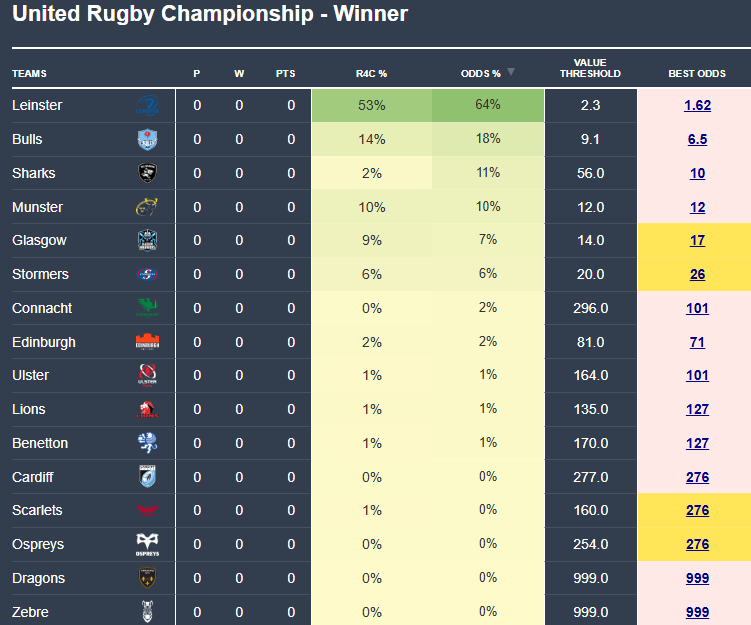This screenshot has height=625, width=751.
Task: Click the Stormers team logo icon
Action: pyautogui.click(x=148, y=274)
